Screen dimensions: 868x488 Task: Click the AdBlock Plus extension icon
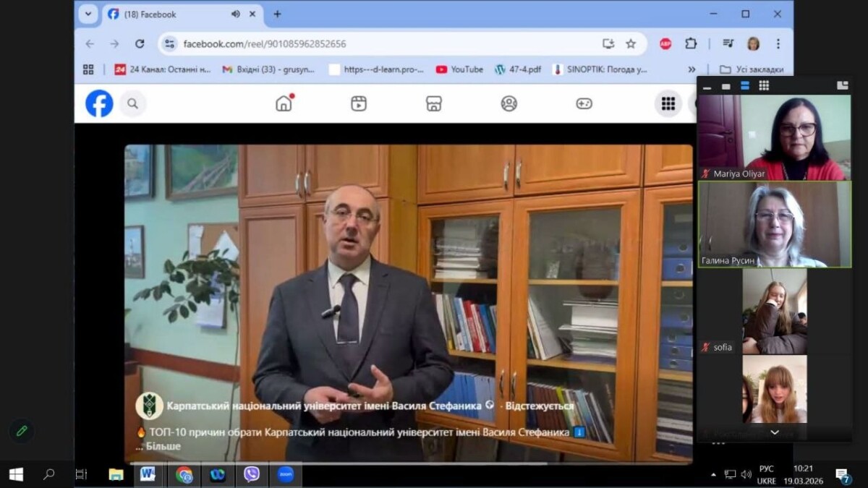click(x=665, y=43)
